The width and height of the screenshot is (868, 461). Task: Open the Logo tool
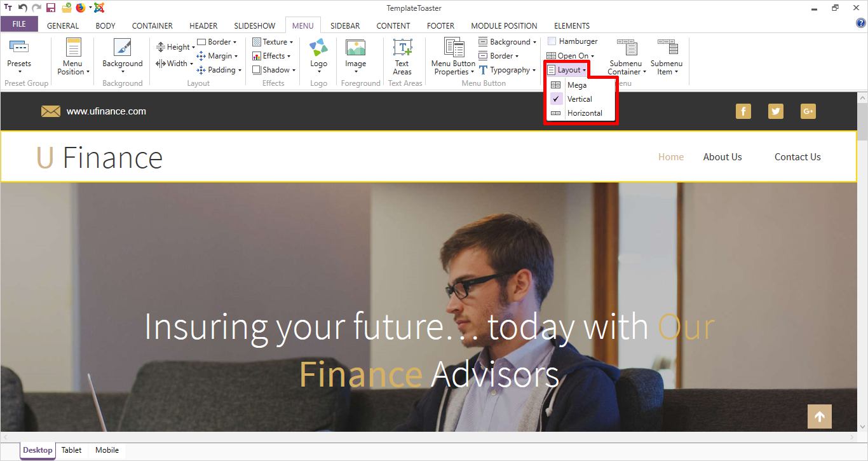pos(318,48)
